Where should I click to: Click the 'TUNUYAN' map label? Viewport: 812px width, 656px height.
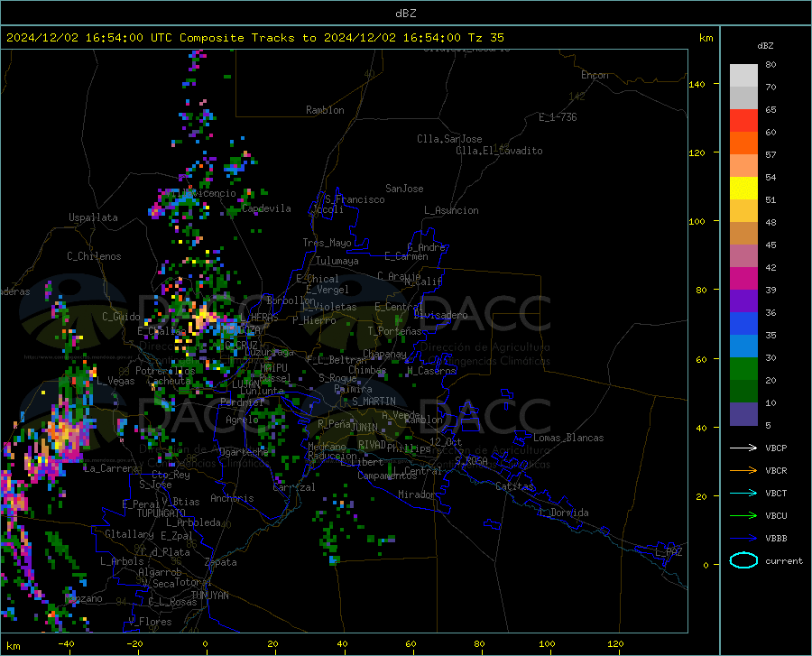point(209,596)
